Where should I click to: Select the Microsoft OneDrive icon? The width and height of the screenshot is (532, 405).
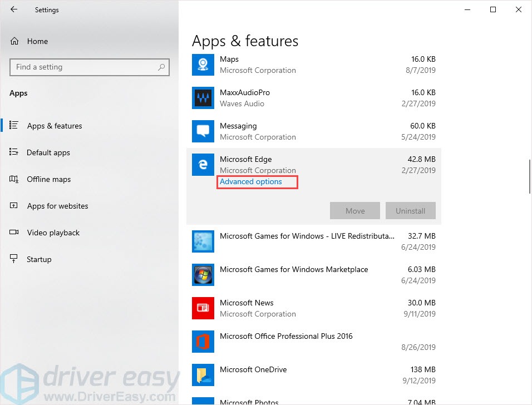203,375
